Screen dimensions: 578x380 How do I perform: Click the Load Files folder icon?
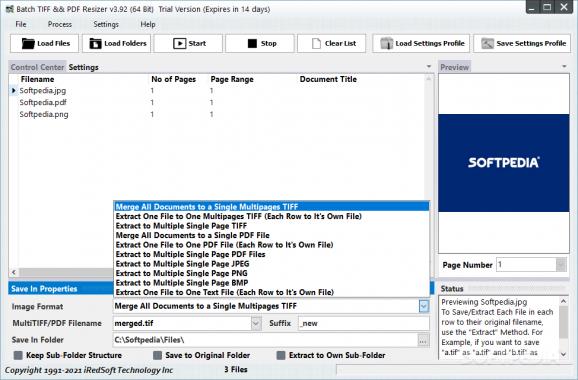[x=28, y=43]
